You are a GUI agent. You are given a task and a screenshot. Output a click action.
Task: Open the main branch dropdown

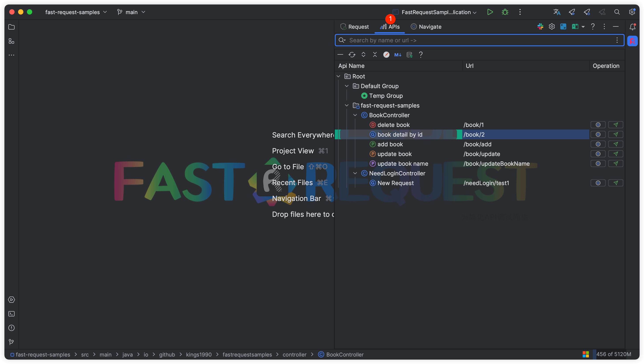pos(131,12)
